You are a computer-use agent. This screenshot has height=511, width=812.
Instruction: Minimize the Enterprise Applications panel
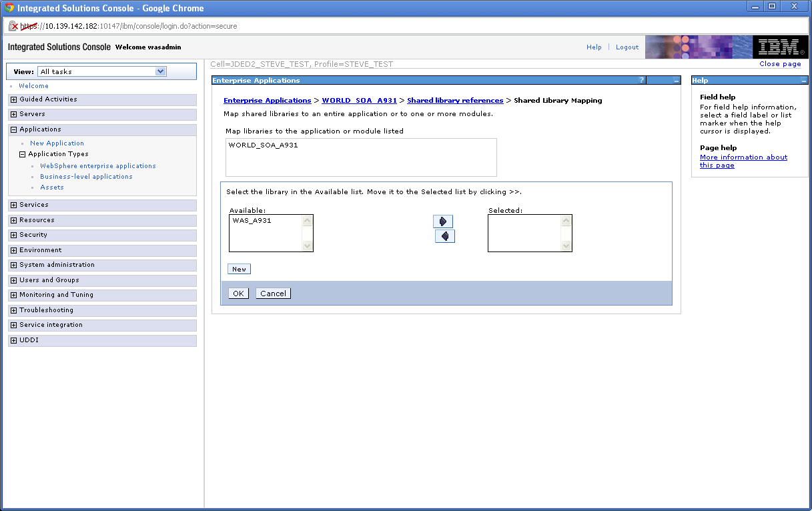(x=676, y=81)
